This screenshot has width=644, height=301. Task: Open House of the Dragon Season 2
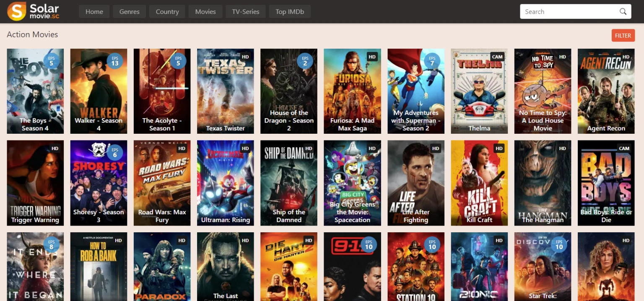(289, 91)
